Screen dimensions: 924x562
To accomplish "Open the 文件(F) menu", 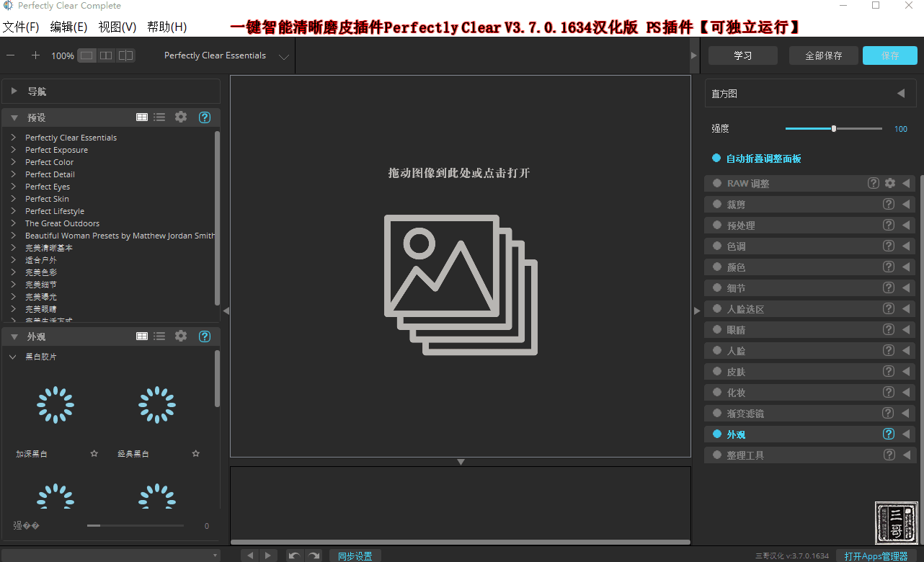I will pyautogui.click(x=21, y=27).
